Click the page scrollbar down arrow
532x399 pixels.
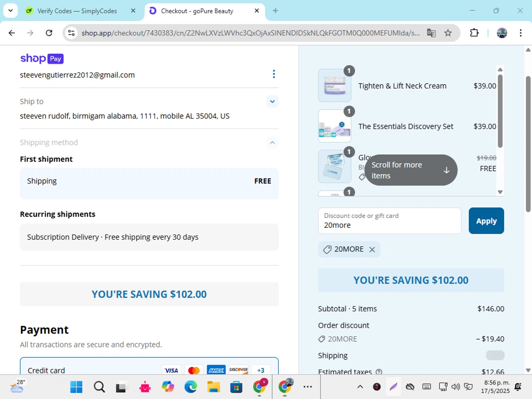(528, 370)
